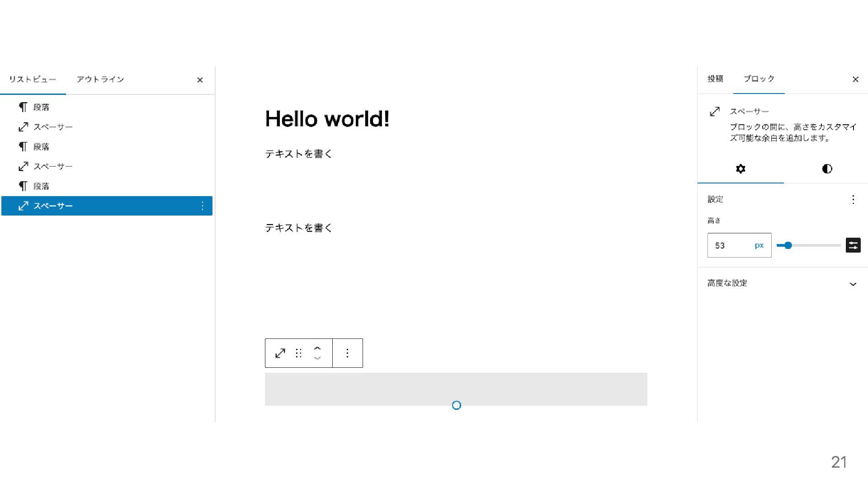Open the settings gear tab in the sidebar
This screenshot has height=488, width=868.
[x=741, y=169]
